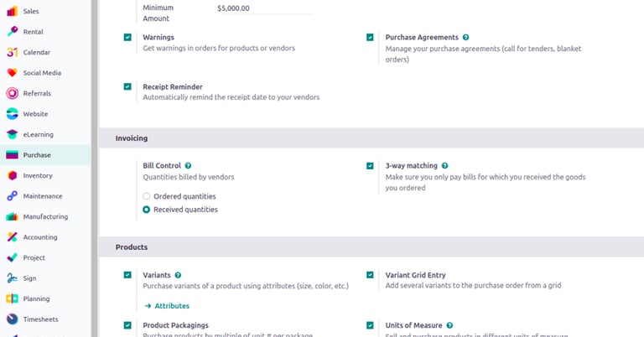Screen dimensions: 644x337
Task: Switch to Project settings in sidebar
Action: [x=34, y=257]
